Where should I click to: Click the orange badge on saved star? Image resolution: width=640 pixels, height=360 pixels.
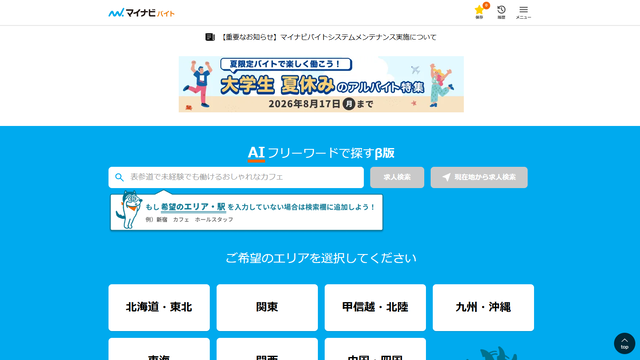pyautogui.click(x=486, y=5)
